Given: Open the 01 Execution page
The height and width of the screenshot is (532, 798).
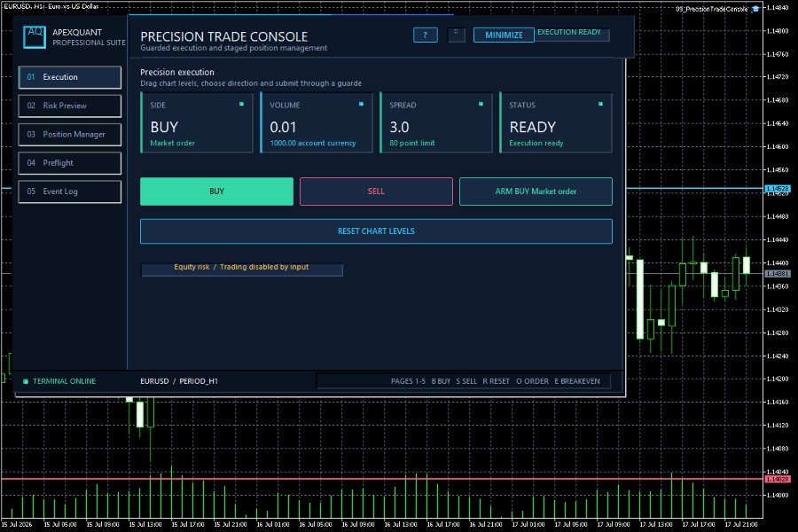Looking at the screenshot, I should pos(70,77).
